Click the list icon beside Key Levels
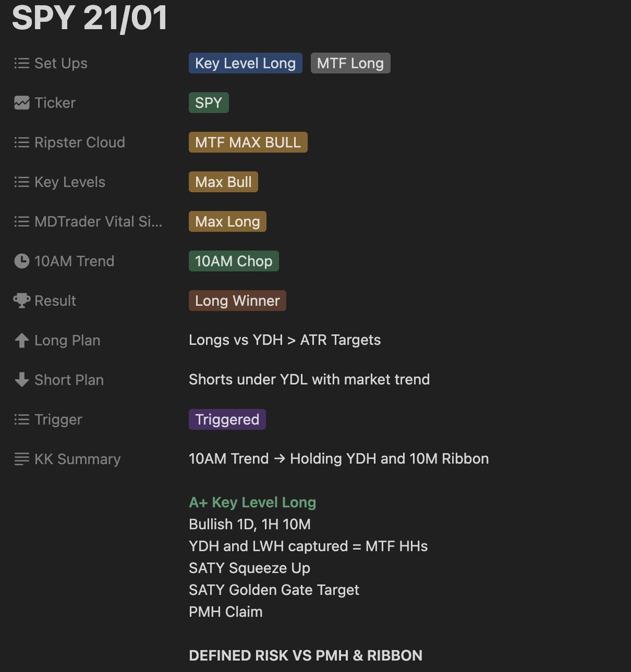 pyautogui.click(x=22, y=182)
